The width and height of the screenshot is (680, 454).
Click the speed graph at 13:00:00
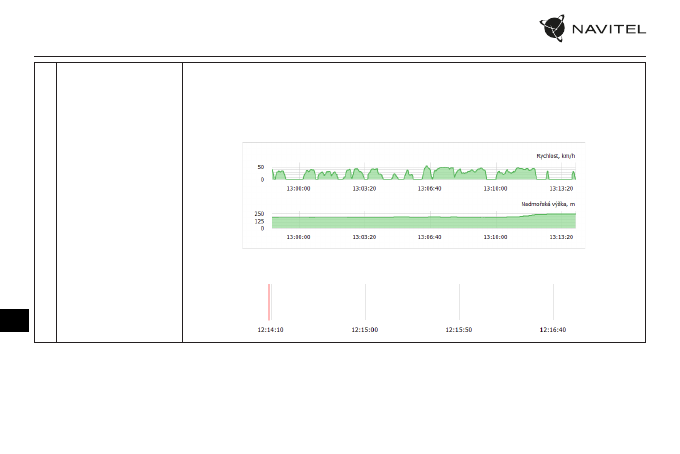298,174
